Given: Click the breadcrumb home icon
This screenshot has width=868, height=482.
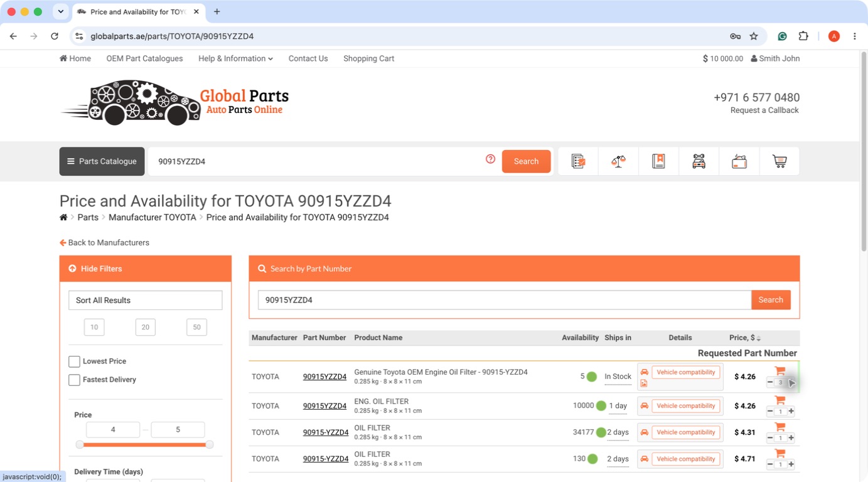Looking at the screenshot, I should (63, 217).
